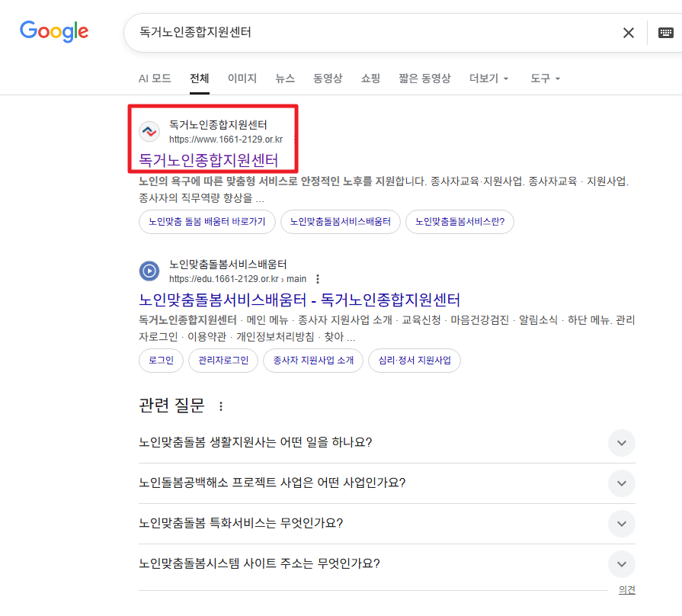
Task: Open the three-dot menu next to the edu.1661-2129.or.kr URL
Action: click(318, 281)
